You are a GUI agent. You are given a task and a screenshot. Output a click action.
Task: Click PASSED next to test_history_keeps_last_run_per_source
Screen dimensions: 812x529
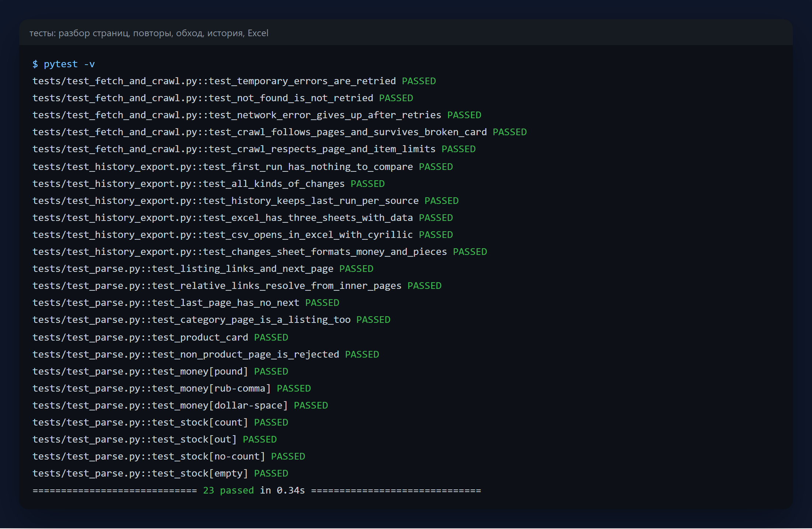pyautogui.click(x=441, y=201)
